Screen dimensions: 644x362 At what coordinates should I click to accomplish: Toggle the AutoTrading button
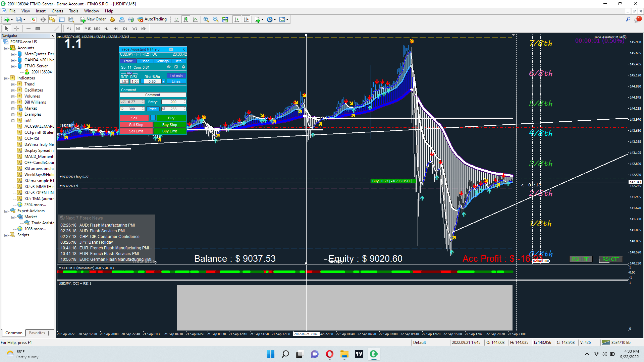click(x=152, y=19)
